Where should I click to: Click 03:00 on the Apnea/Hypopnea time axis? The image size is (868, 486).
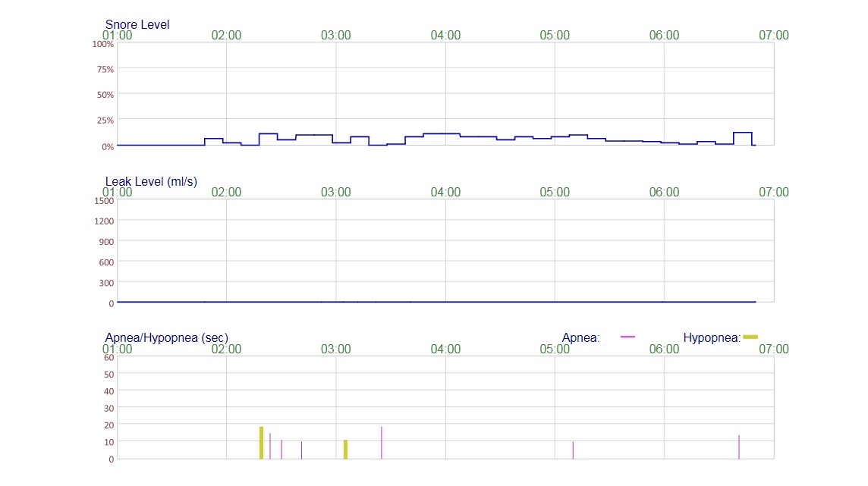pyautogui.click(x=336, y=350)
